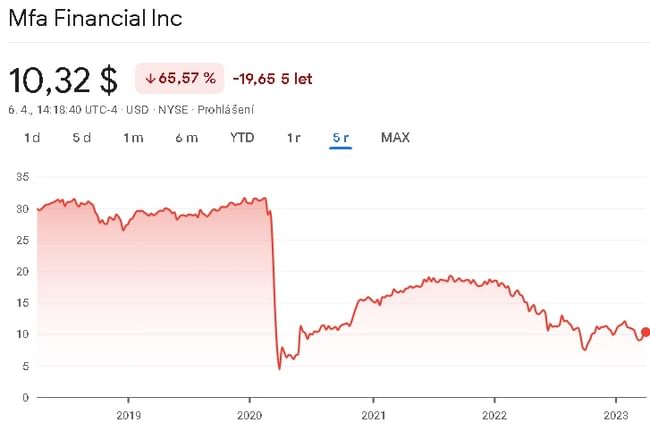The height and width of the screenshot is (423, 650).
Task: Click the 65,57 % change badge
Action: pyautogui.click(x=179, y=78)
